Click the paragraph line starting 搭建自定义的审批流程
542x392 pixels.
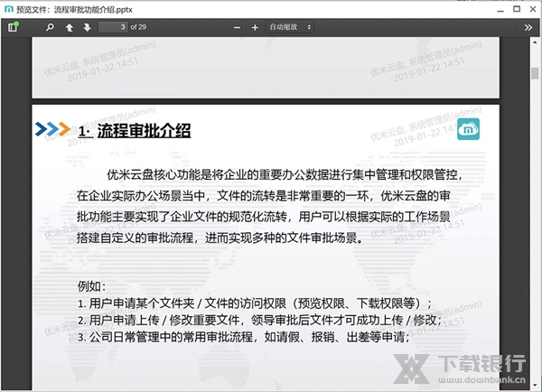point(220,238)
